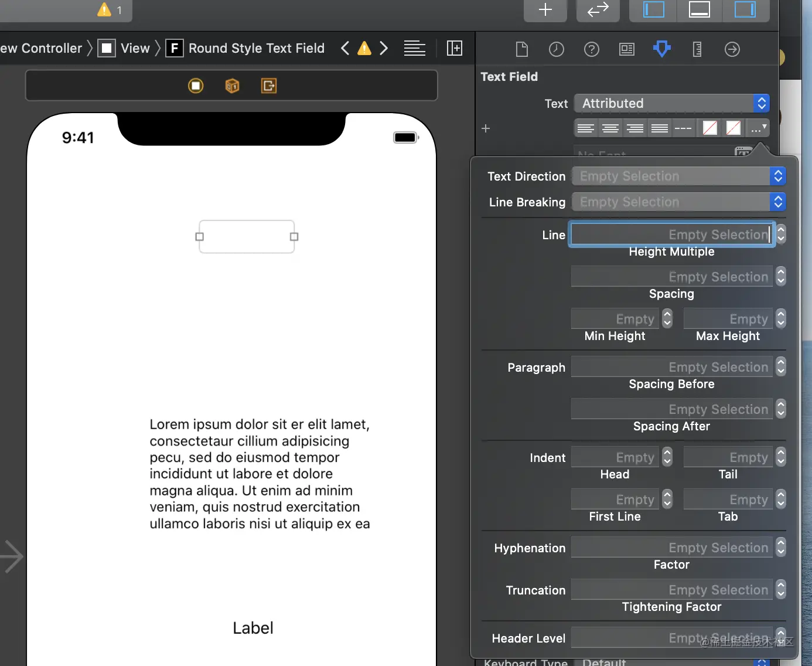The height and width of the screenshot is (666, 812).
Task: Open the Text Attributed dropdown
Action: tap(671, 103)
